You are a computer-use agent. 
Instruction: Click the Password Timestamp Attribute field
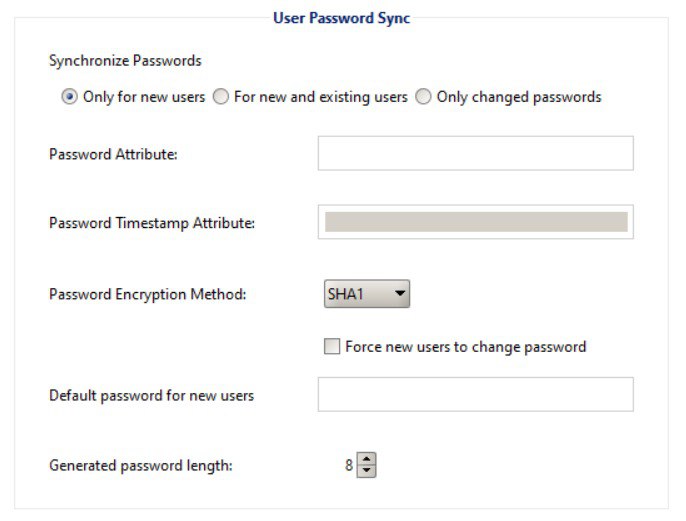[x=475, y=222]
